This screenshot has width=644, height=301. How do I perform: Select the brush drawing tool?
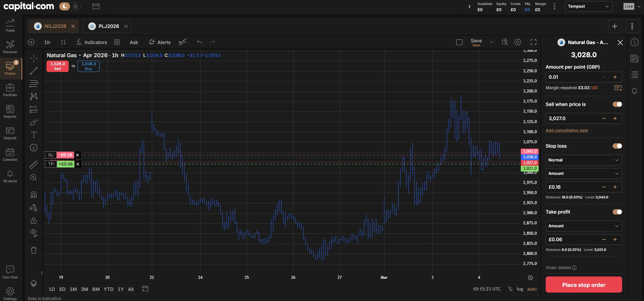pos(34,122)
